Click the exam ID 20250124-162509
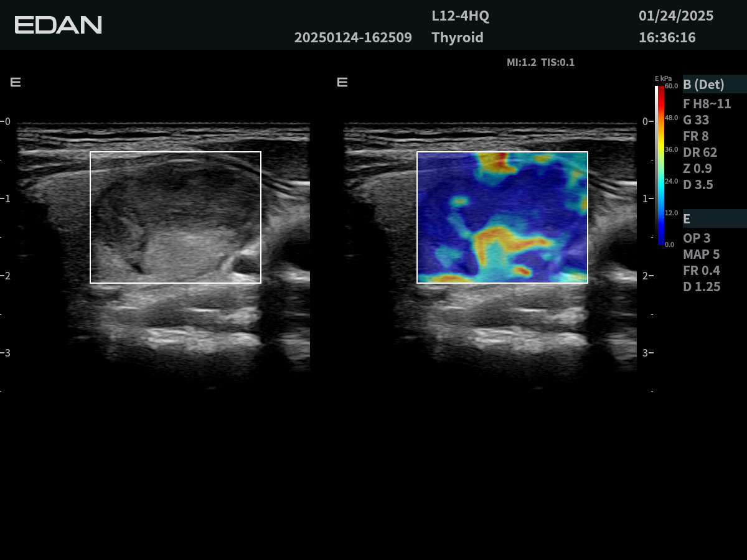The image size is (747, 560). click(x=353, y=37)
